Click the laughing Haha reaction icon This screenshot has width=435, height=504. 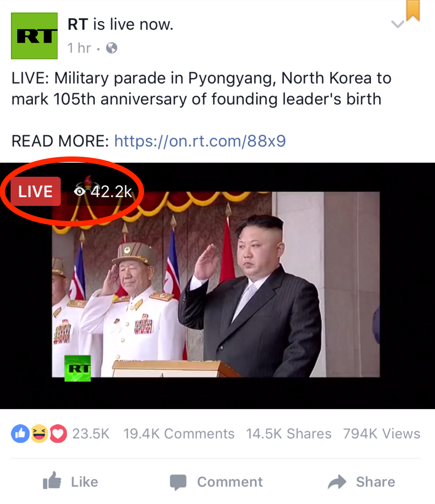click(39, 434)
